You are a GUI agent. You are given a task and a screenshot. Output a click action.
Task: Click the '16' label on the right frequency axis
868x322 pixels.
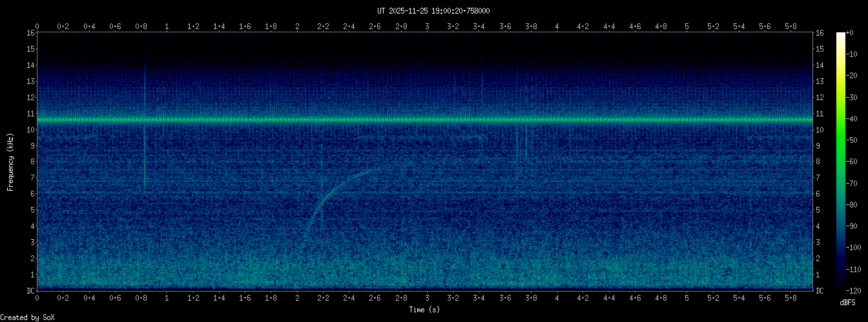(x=820, y=33)
